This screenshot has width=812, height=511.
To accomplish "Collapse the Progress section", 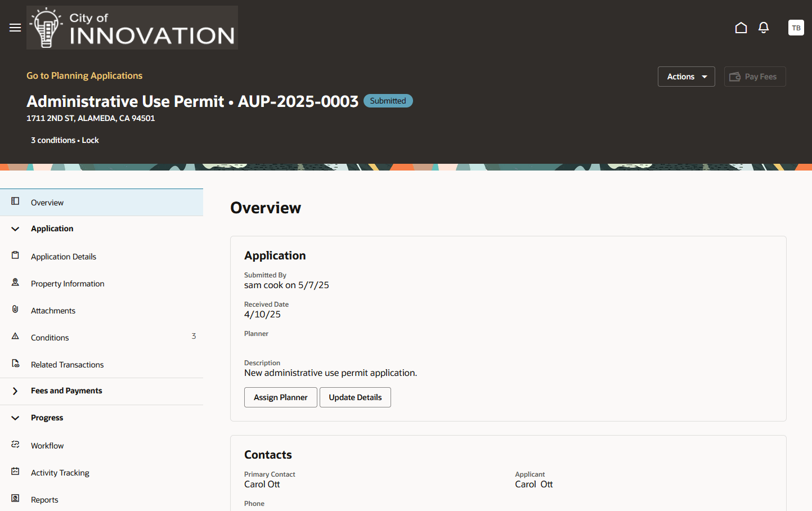I will click(x=15, y=418).
